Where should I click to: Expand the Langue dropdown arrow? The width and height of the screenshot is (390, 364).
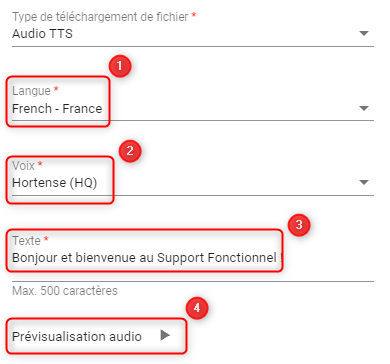(x=364, y=108)
